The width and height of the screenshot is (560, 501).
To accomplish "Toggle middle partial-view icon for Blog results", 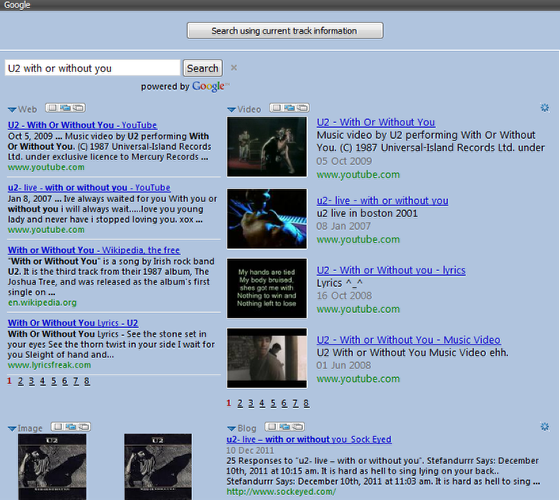I will (x=285, y=427).
